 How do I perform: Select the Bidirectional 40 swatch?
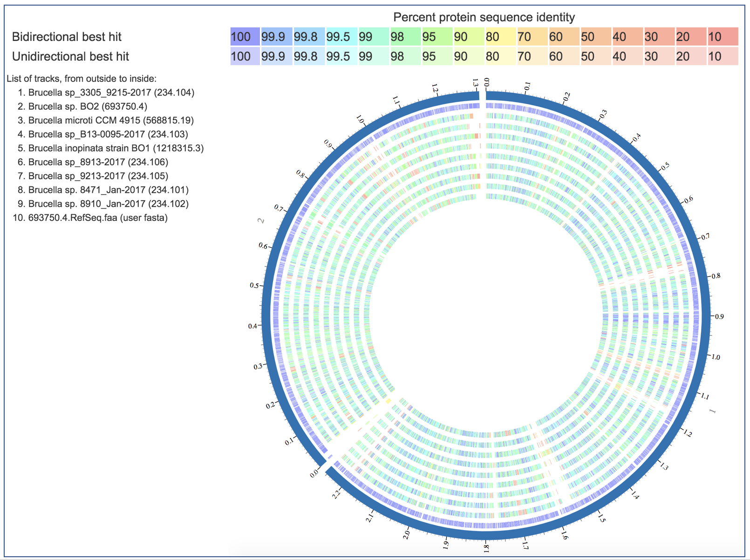pos(627,36)
